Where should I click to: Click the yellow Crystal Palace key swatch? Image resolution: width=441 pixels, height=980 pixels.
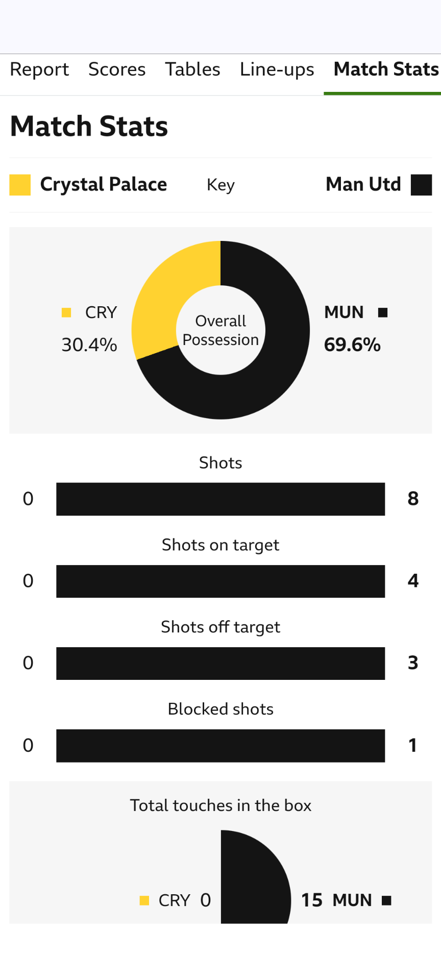click(20, 185)
